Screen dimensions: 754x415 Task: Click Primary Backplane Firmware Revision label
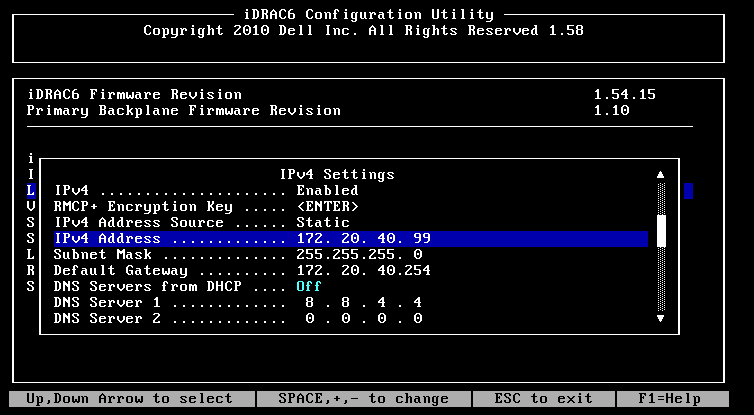coord(184,111)
